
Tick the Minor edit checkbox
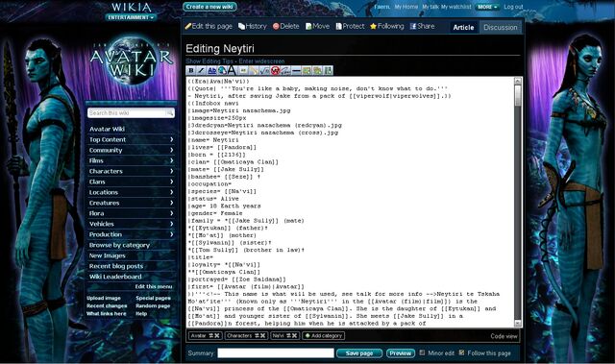[x=422, y=352]
